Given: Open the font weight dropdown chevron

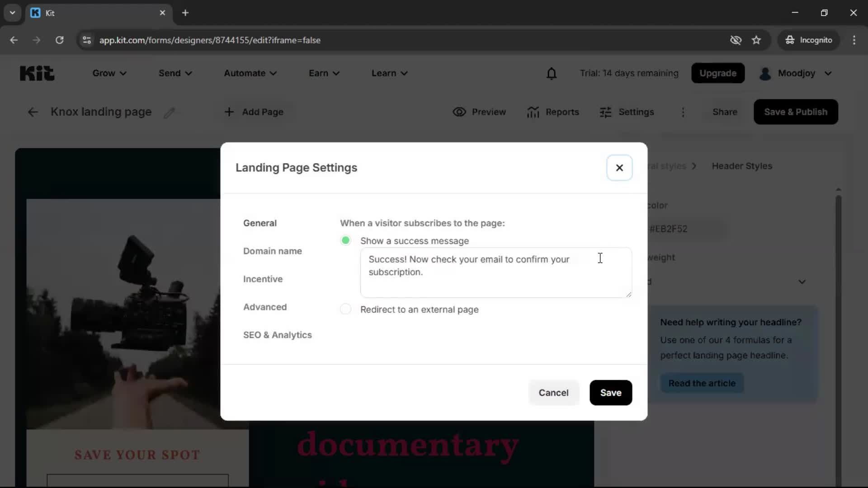Looking at the screenshot, I should [802, 282].
